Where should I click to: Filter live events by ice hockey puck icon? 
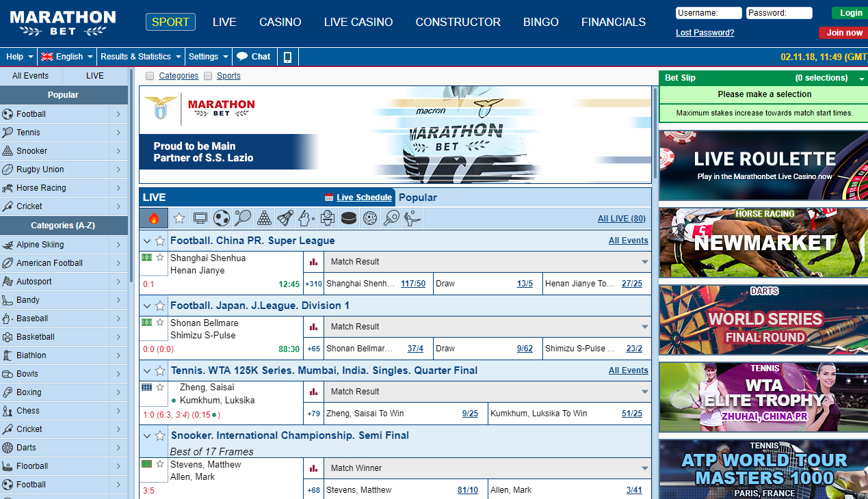click(x=349, y=218)
